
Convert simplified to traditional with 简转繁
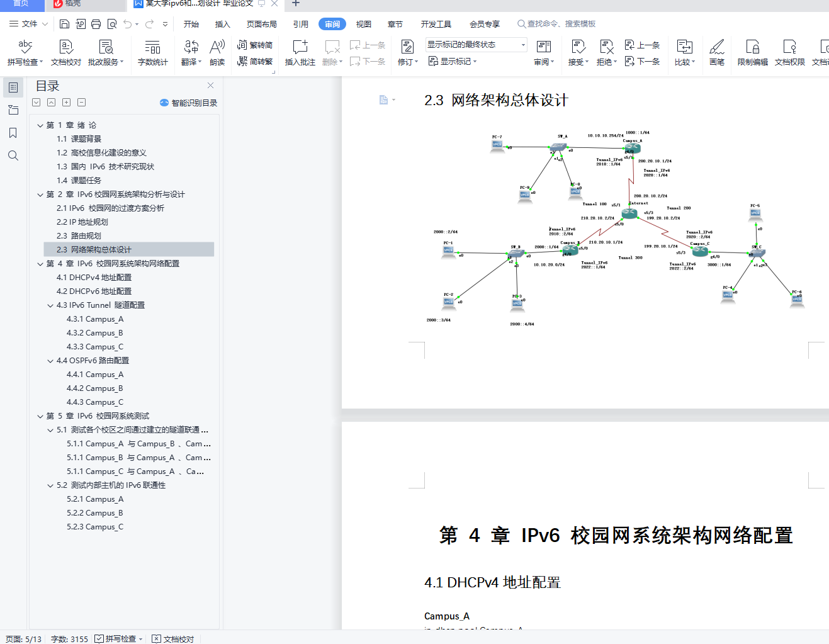pyautogui.click(x=255, y=61)
